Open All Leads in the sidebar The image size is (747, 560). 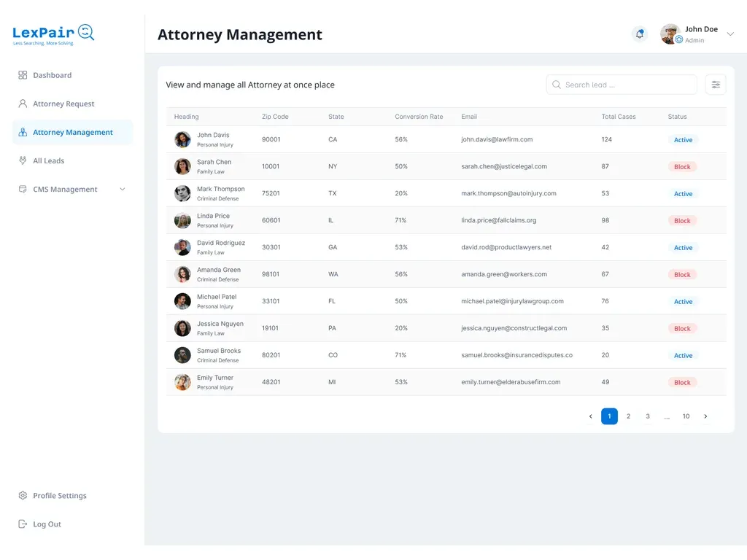[72, 161]
